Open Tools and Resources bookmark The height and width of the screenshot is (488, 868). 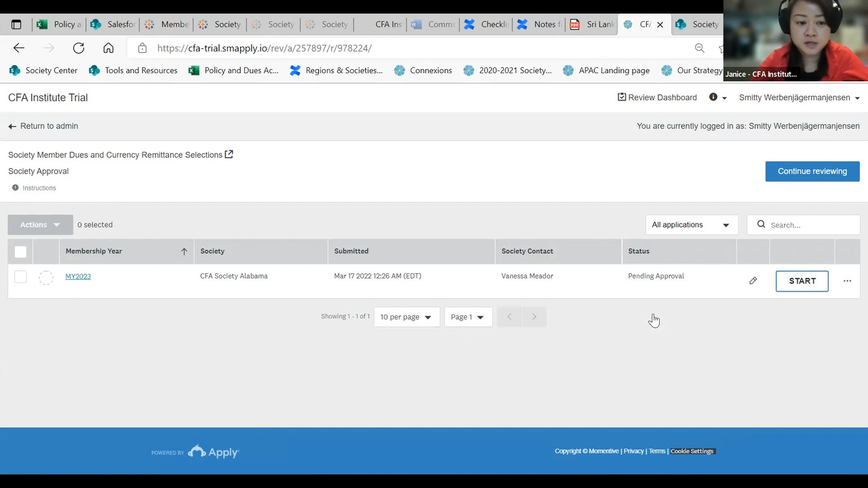(x=133, y=70)
